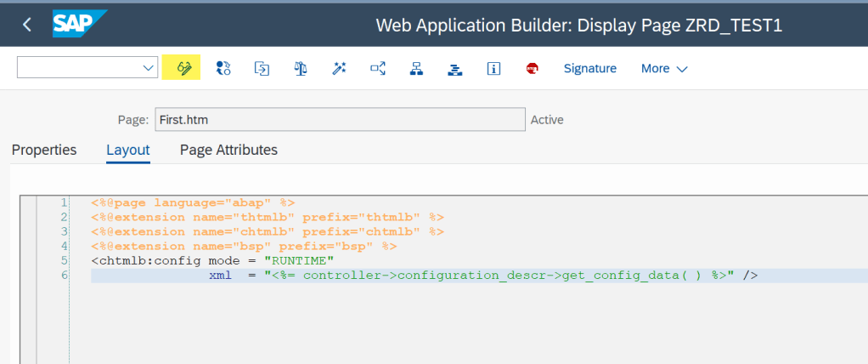This screenshot has height=364, width=868.
Task: Click the Signature button
Action: pyautogui.click(x=589, y=68)
